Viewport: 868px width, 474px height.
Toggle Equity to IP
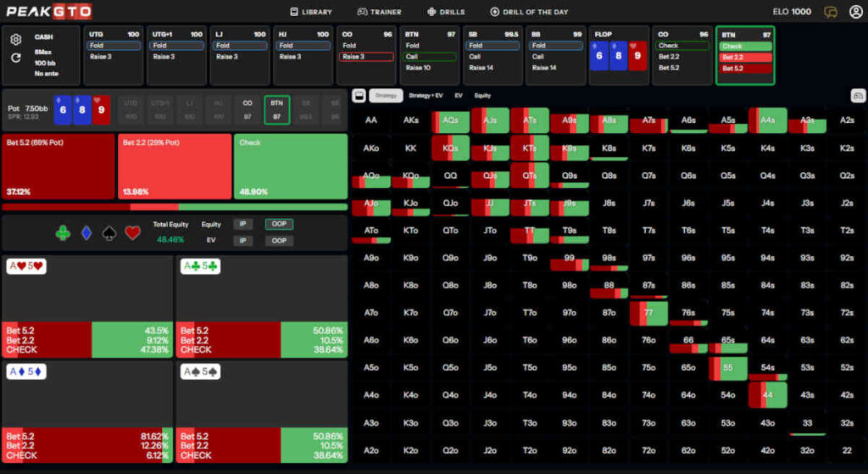tap(242, 225)
